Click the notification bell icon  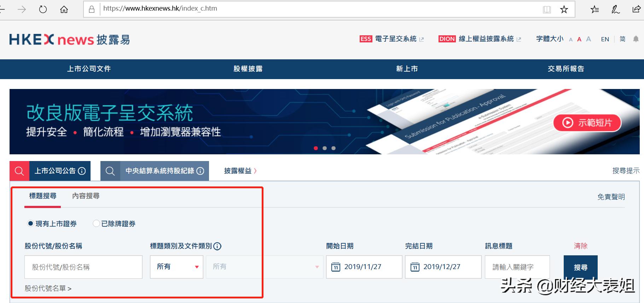click(x=636, y=39)
